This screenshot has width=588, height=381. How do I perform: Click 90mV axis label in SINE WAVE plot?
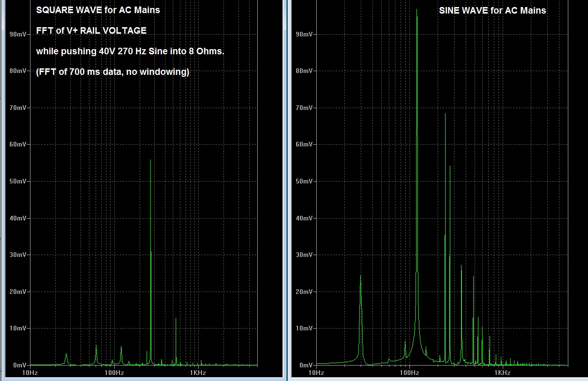click(305, 34)
